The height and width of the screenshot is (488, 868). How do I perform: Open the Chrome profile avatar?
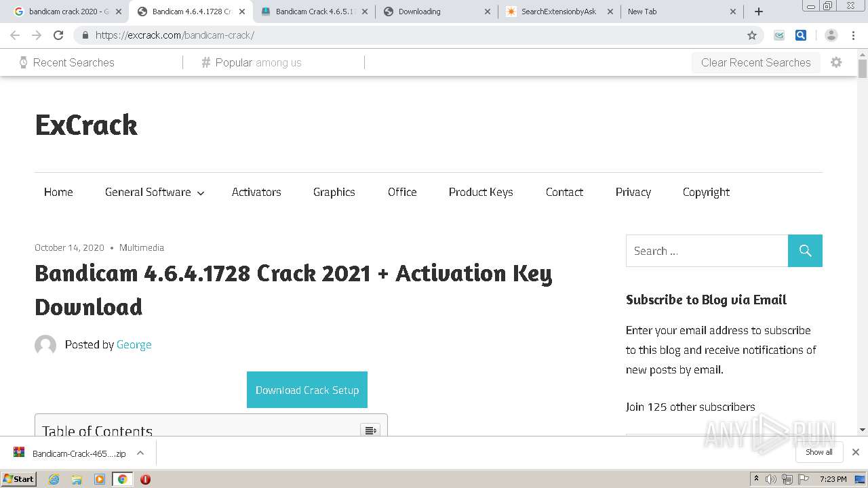(831, 35)
